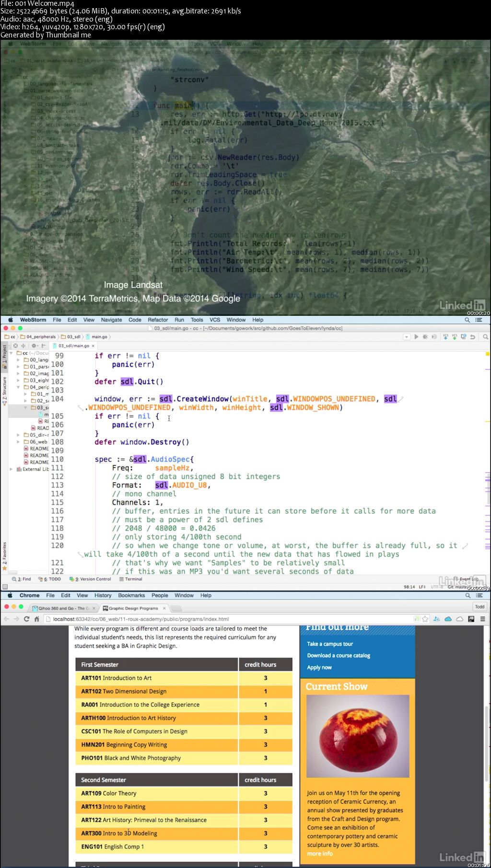Open run configuration dropdown in 03_sdl WebStorm toolbar

pos(407,337)
